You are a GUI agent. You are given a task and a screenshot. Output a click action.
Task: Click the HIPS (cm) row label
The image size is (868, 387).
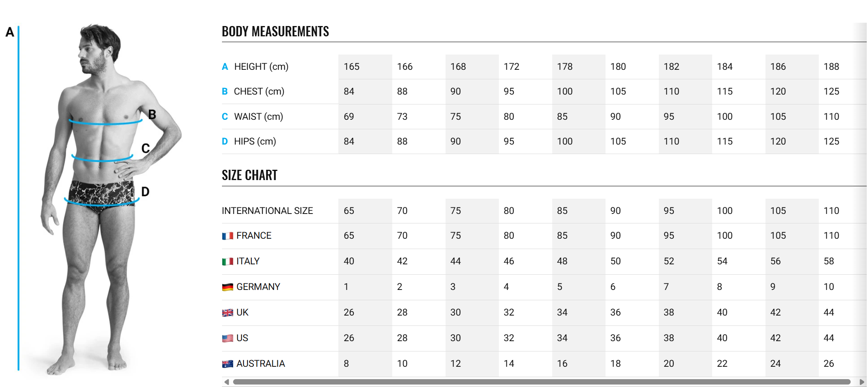pyautogui.click(x=255, y=141)
